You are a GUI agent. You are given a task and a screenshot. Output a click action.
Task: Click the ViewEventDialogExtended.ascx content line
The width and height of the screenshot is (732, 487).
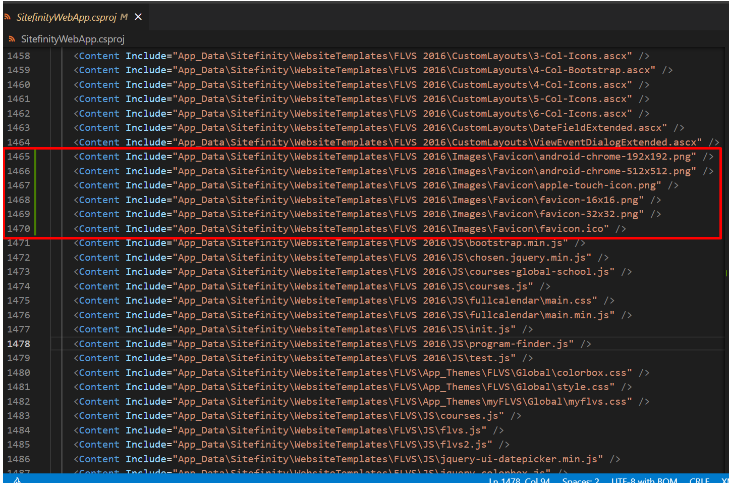(x=396, y=142)
